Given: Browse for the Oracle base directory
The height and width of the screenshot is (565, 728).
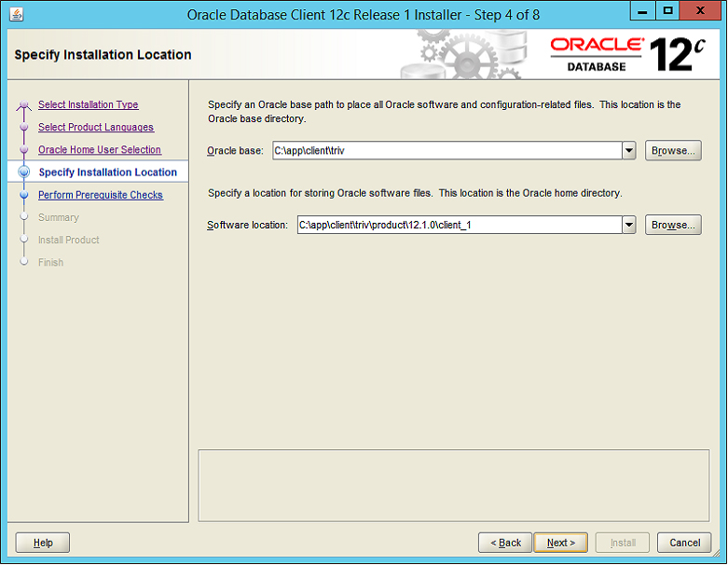Looking at the screenshot, I should click(x=673, y=150).
